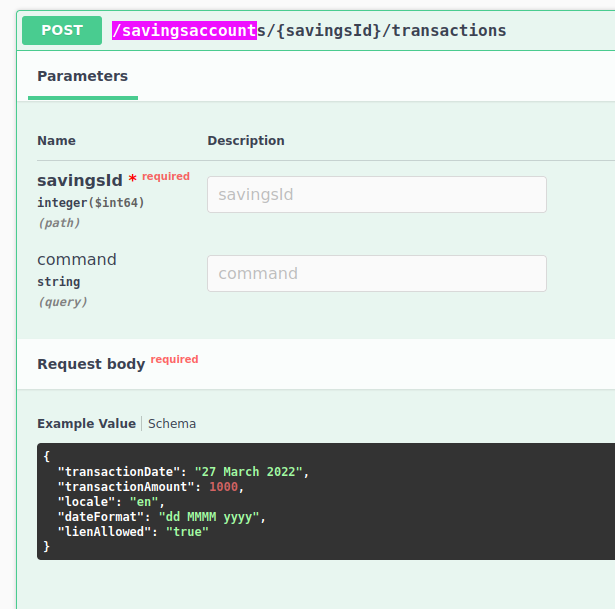
Task: Click the required tag next to Request body
Action: [175, 359]
